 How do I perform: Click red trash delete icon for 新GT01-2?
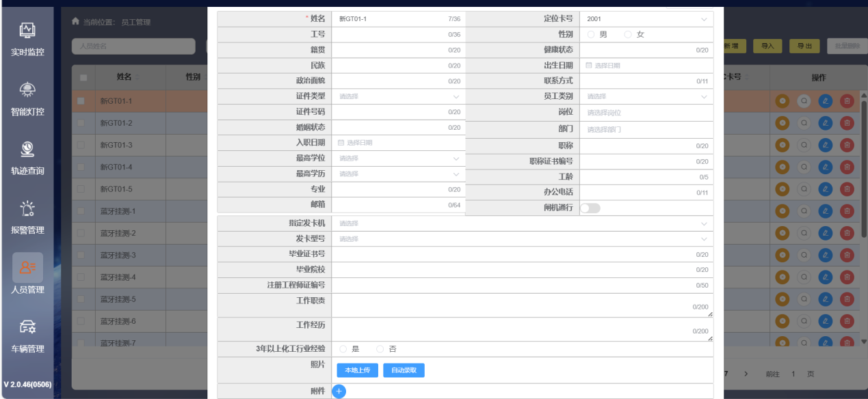(x=847, y=123)
